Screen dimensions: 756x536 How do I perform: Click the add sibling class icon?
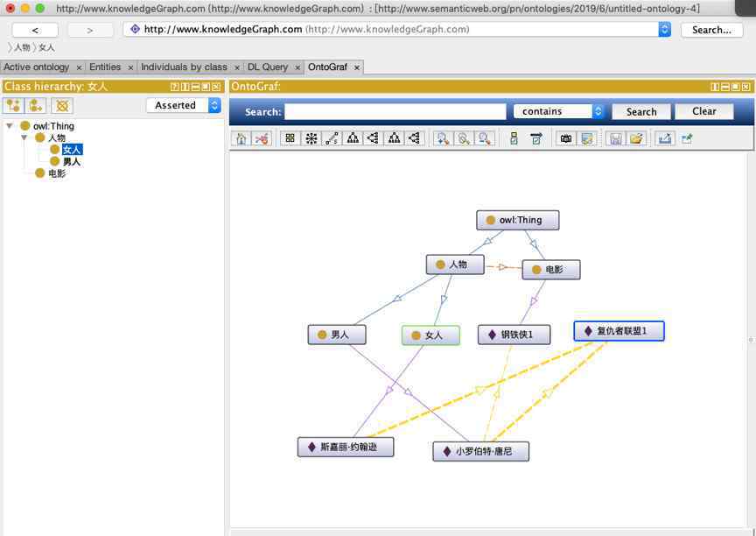(x=35, y=105)
